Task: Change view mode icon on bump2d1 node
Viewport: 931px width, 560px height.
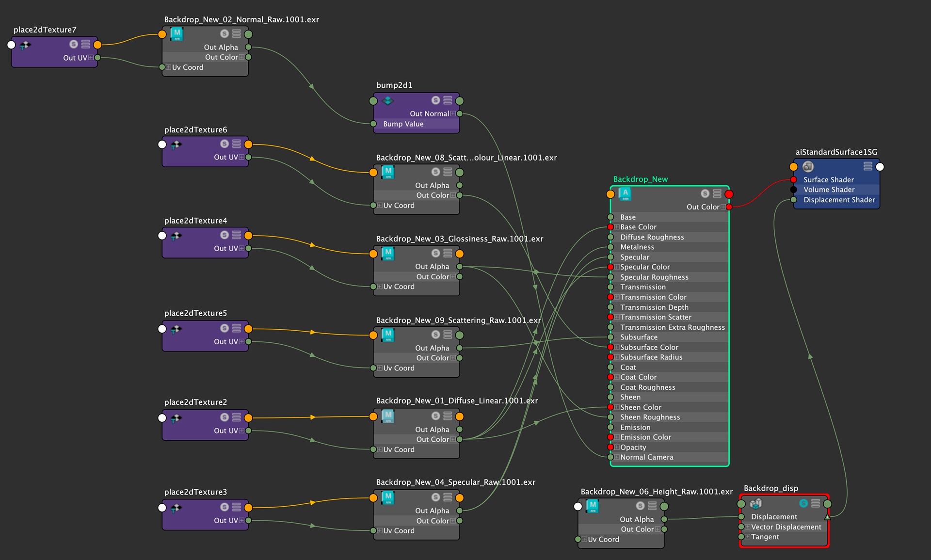Action: (448, 100)
